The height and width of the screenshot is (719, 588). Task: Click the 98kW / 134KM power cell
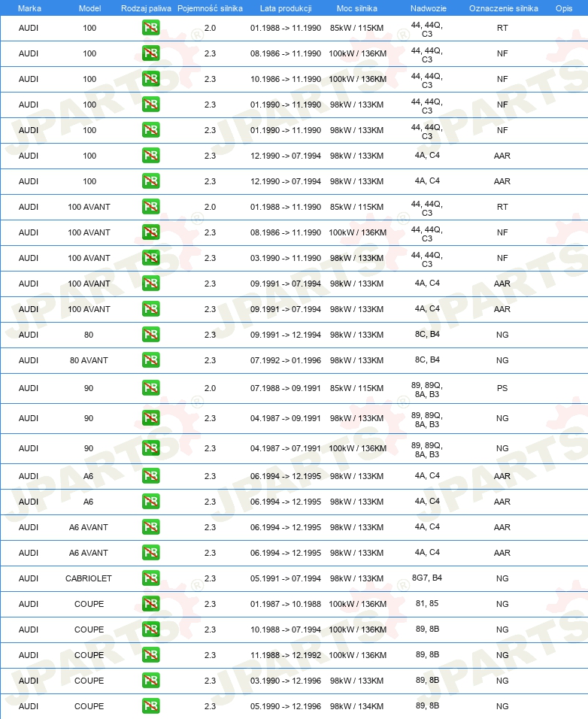point(356,706)
